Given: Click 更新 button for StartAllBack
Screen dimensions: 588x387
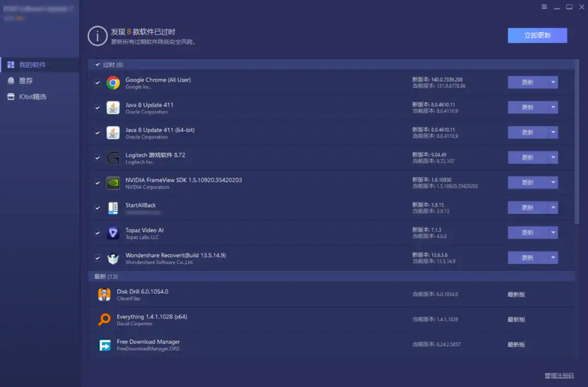Looking at the screenshot, I should pyautogui.click(x=528, y=207).
